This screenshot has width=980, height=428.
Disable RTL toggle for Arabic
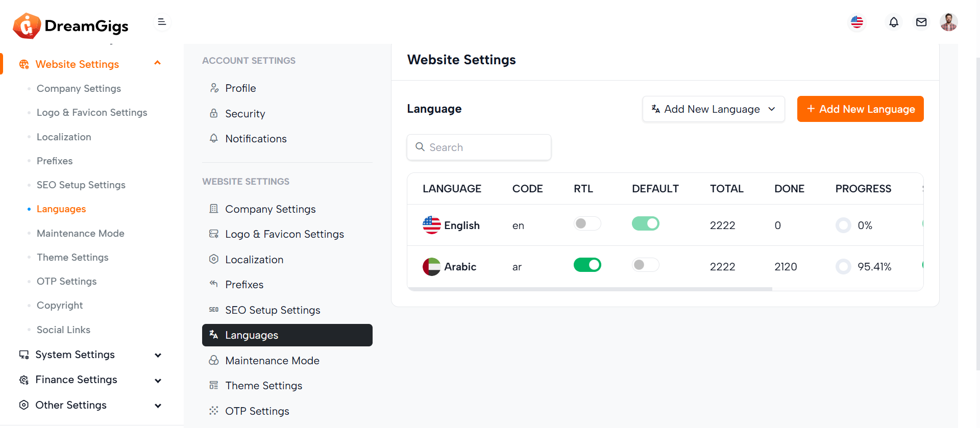point(587,265)
